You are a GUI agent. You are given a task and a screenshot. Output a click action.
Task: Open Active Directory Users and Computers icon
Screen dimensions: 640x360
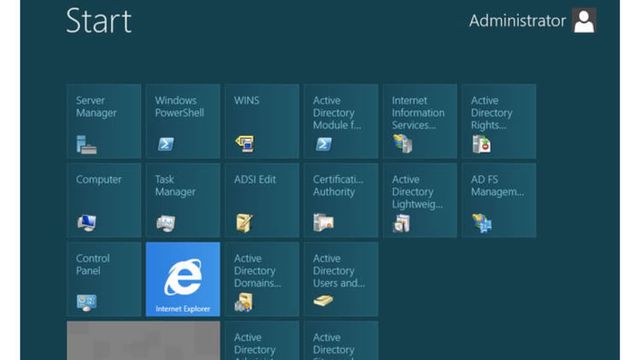323,301
